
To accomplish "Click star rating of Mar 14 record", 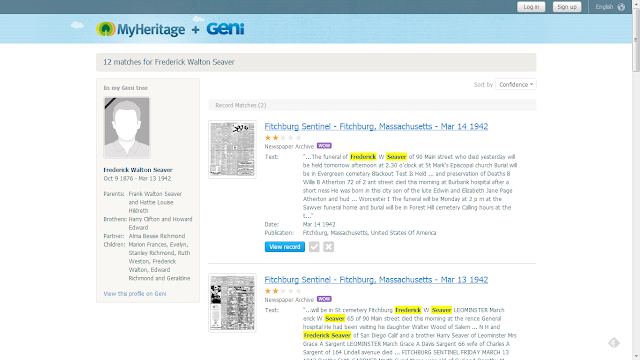I will [283, 138].
